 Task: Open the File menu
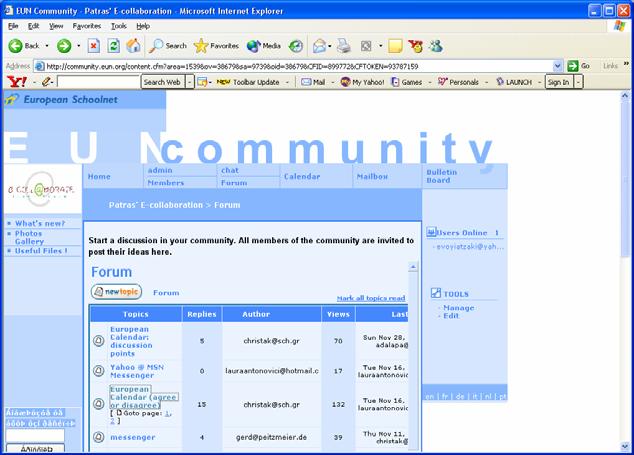[x=13, y=26]
